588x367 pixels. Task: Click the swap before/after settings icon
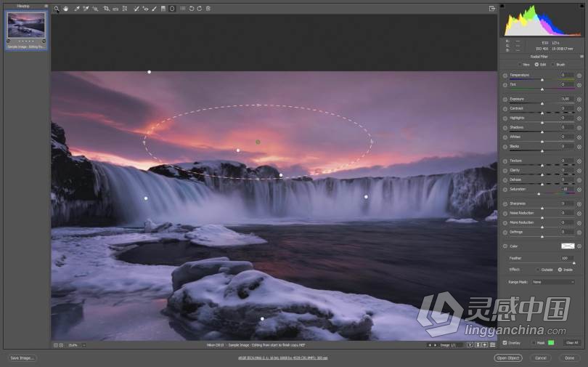[478, 345]
